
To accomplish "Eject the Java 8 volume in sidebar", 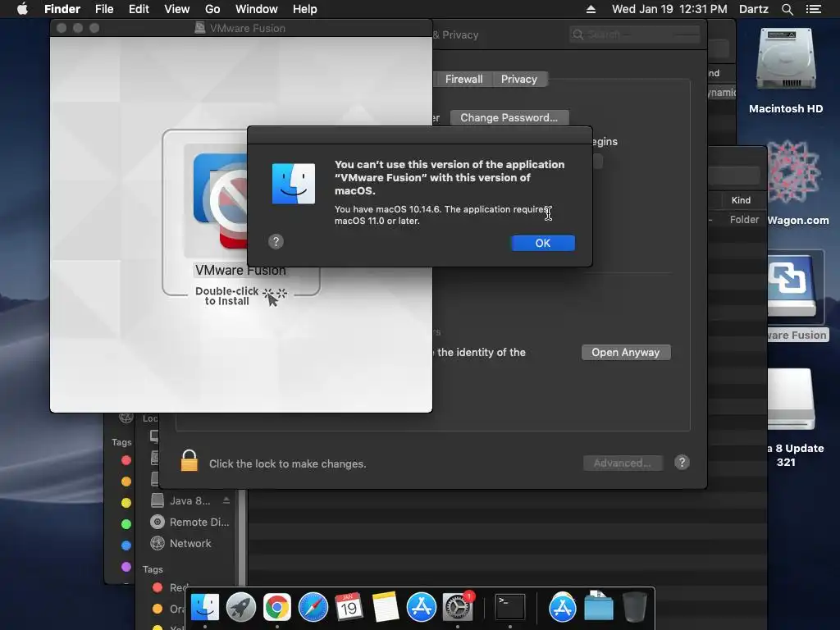I will [x=226, y=500].
